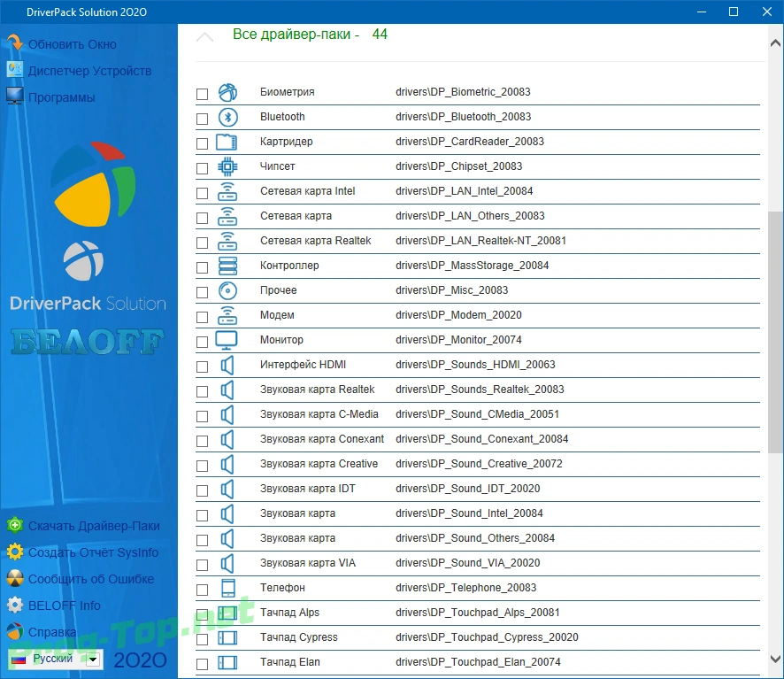
Task: Check the Звуковая карта Creative checkbox
Action: pos(202,466)
